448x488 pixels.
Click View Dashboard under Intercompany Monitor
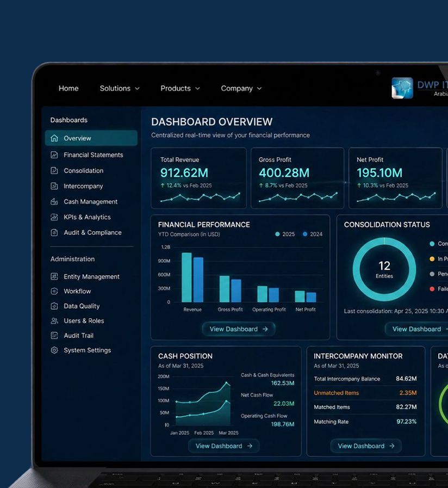click(x=366, y=446)
